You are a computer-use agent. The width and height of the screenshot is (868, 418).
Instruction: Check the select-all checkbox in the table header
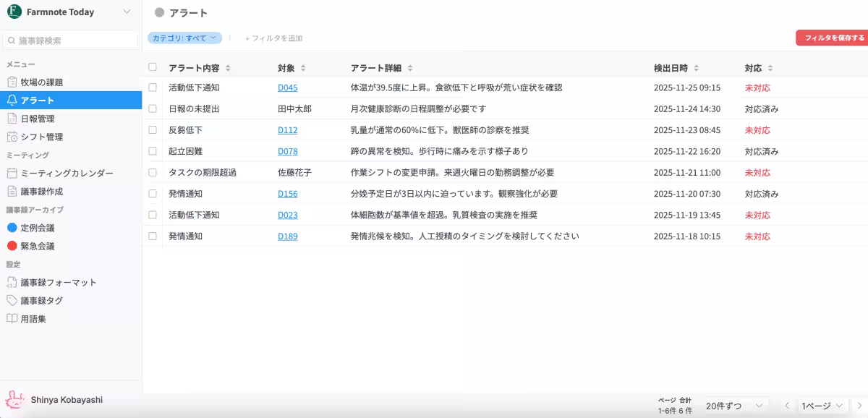154,67
